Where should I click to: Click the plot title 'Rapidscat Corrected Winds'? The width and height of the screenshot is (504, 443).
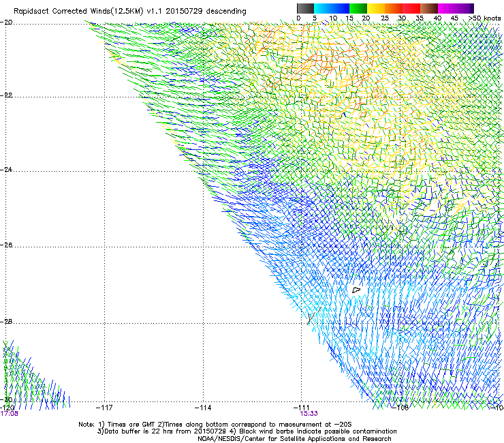point(78,11)
